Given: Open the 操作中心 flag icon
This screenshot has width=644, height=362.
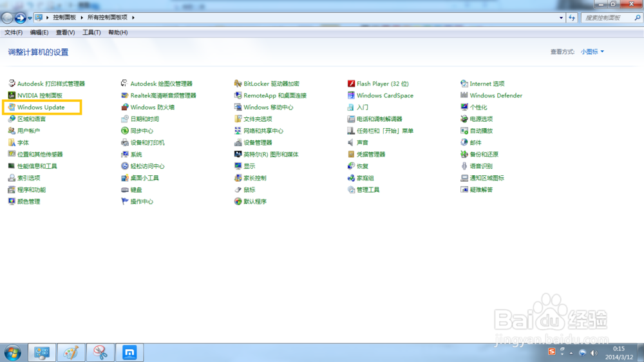Looking at the screenshot, I should 125,202.
